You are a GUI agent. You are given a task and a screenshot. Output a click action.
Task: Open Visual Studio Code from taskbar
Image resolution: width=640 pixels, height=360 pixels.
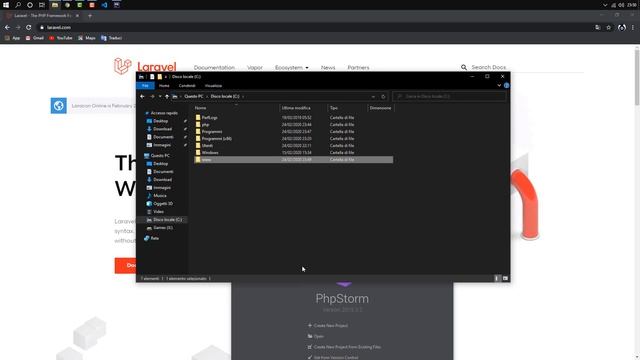click(104, 5)
